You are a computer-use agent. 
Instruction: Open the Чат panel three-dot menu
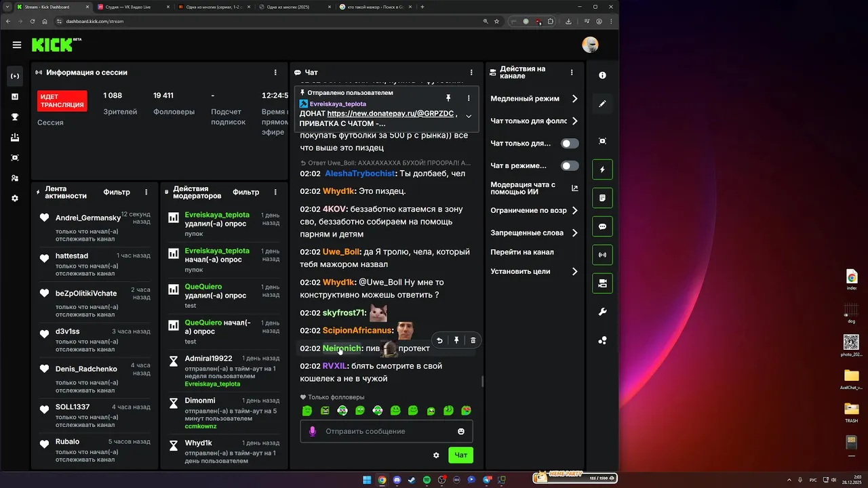click(472, 73)
